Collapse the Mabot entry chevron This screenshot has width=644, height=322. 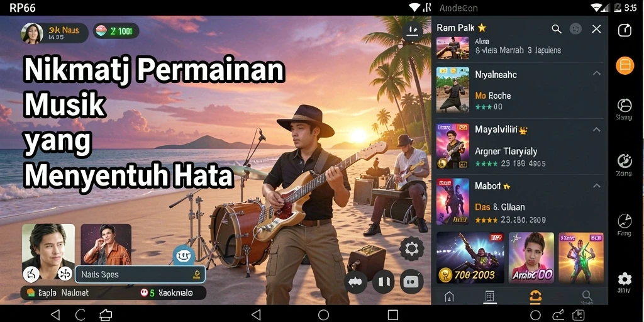pos(597,186)
